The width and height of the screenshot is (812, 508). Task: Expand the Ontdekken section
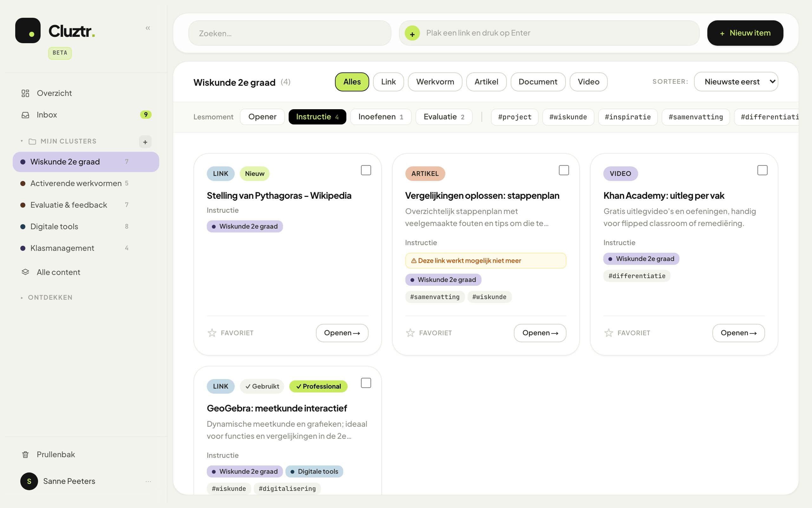point(22,298)
